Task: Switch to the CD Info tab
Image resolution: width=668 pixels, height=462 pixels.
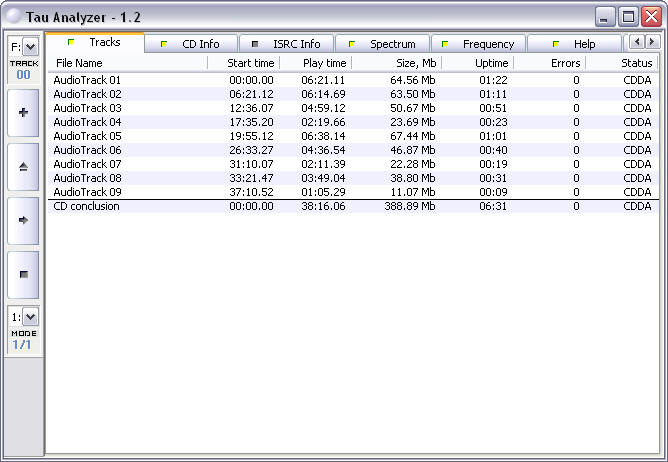Action: 193,44
